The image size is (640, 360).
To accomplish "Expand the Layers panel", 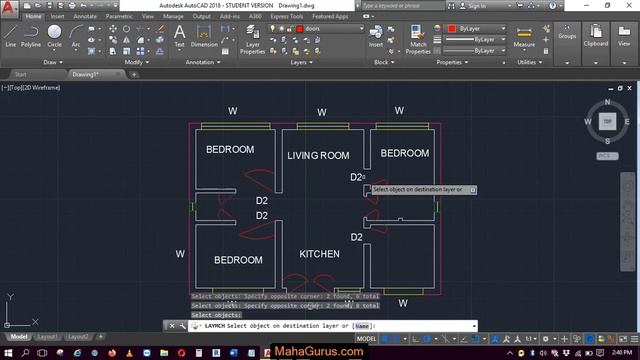I will (302, 62).
